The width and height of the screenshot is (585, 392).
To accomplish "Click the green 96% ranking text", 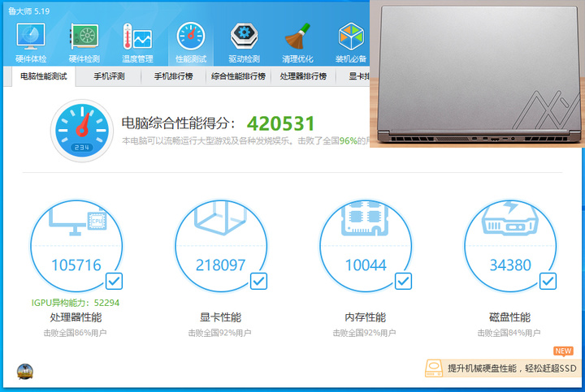I will coord(348,141).
